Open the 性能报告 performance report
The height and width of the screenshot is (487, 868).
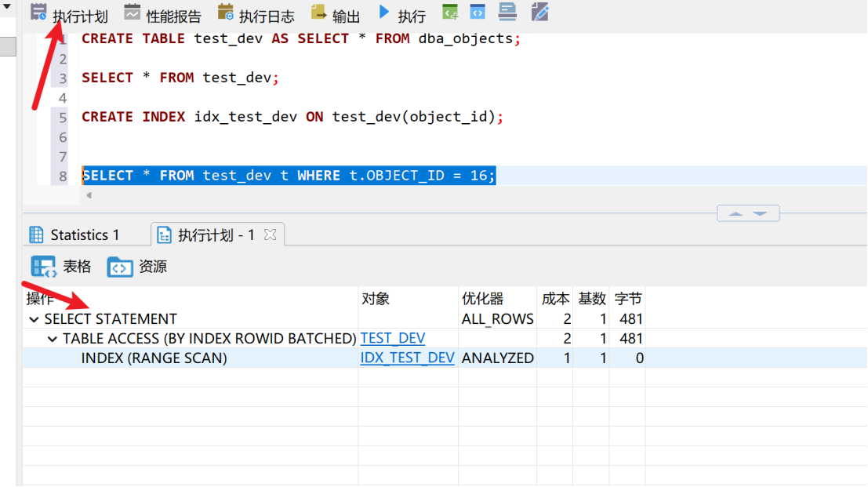(x=133, y=13)
